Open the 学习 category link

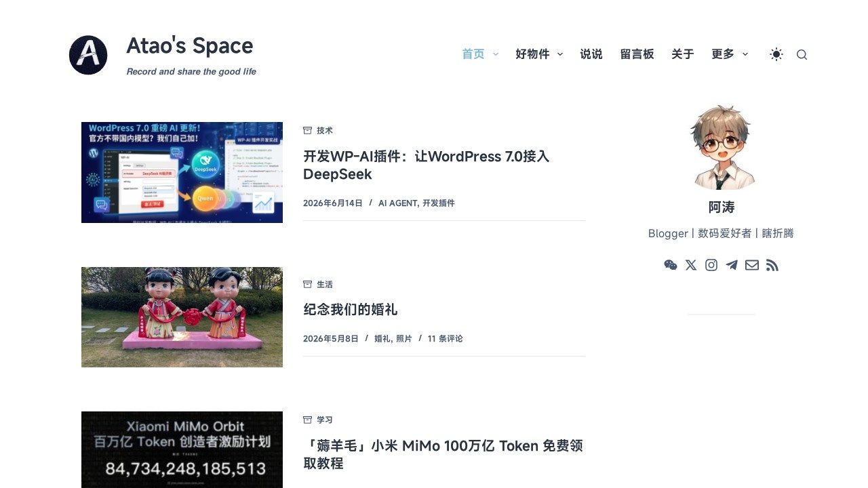click(325, 420)
